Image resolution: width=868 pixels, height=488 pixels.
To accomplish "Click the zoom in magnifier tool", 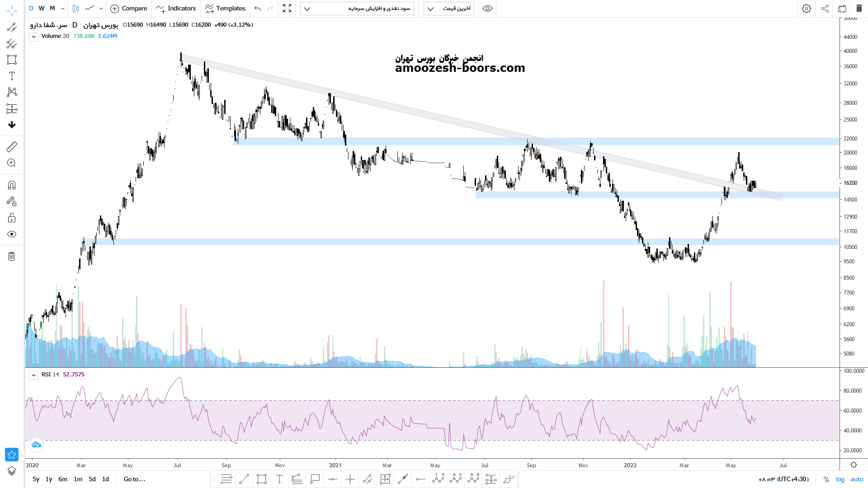I will 12,163.
